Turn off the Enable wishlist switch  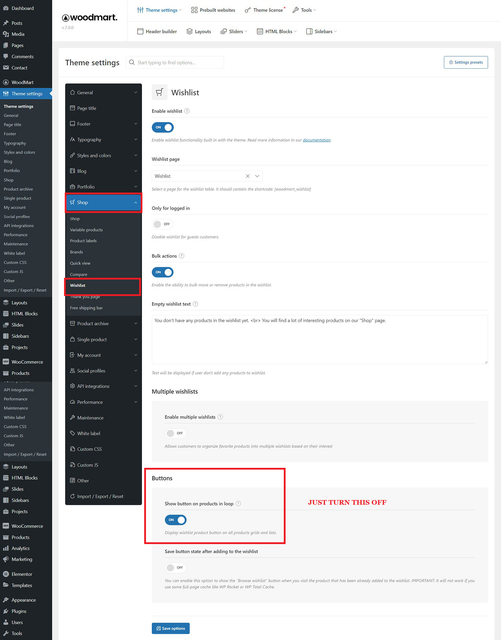163,127
